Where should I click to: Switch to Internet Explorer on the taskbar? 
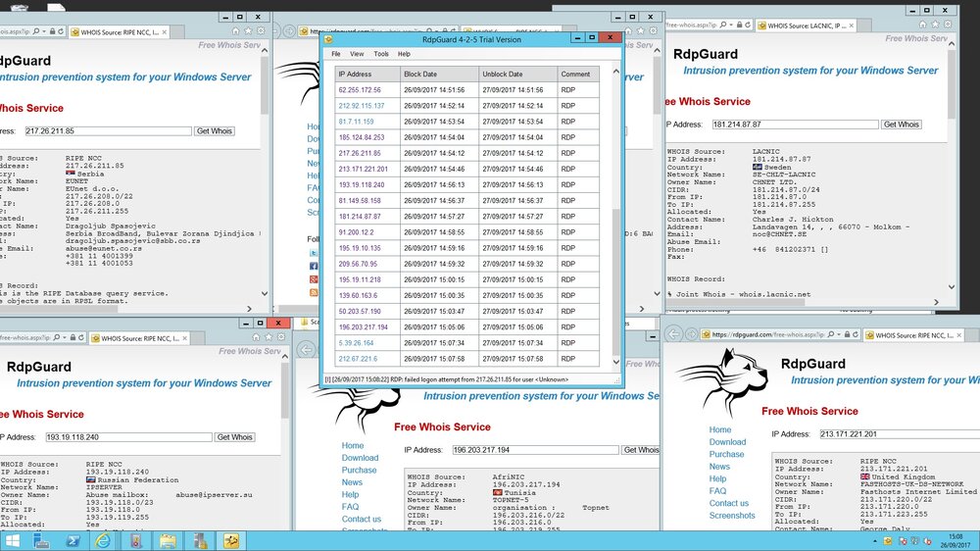(104, 541)
